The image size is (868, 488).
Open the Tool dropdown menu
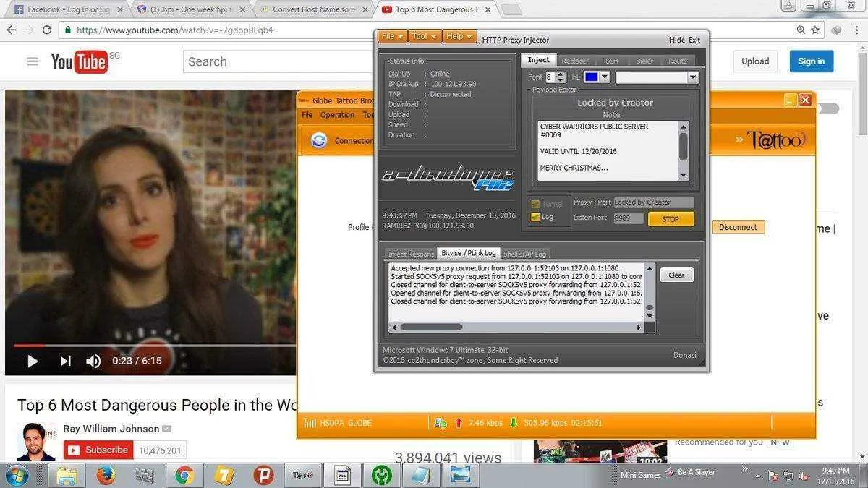click(x=423, y=37)
